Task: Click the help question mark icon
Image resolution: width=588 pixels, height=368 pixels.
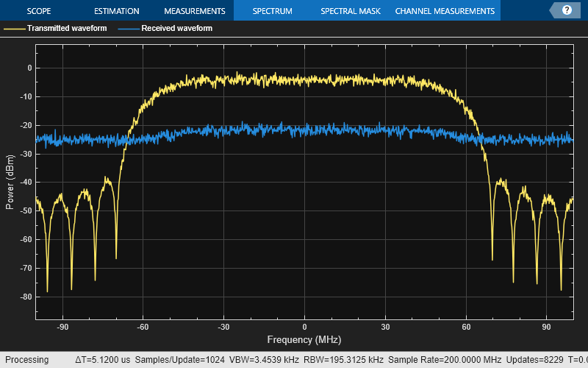Action: click(567, 10)
